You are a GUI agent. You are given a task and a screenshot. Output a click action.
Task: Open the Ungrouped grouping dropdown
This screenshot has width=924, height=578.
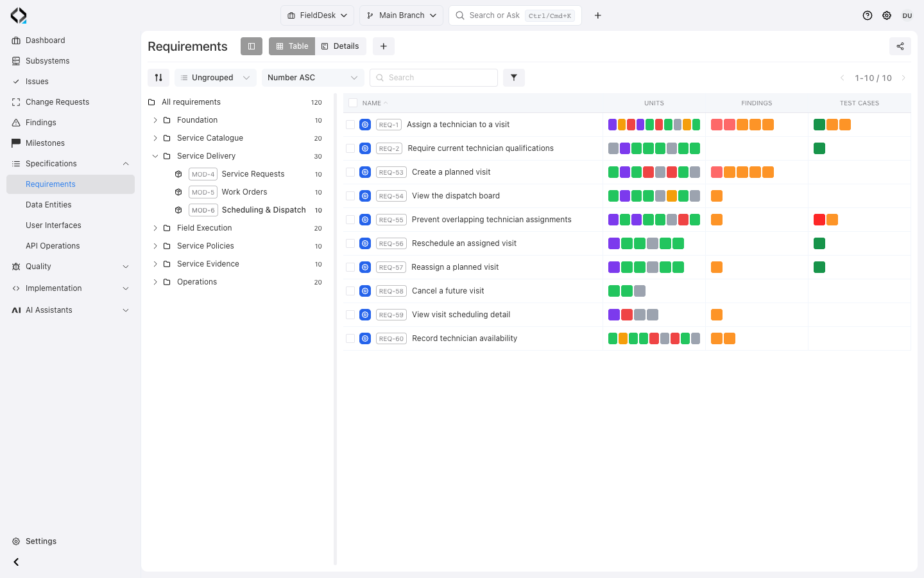[x=216, y=78]
